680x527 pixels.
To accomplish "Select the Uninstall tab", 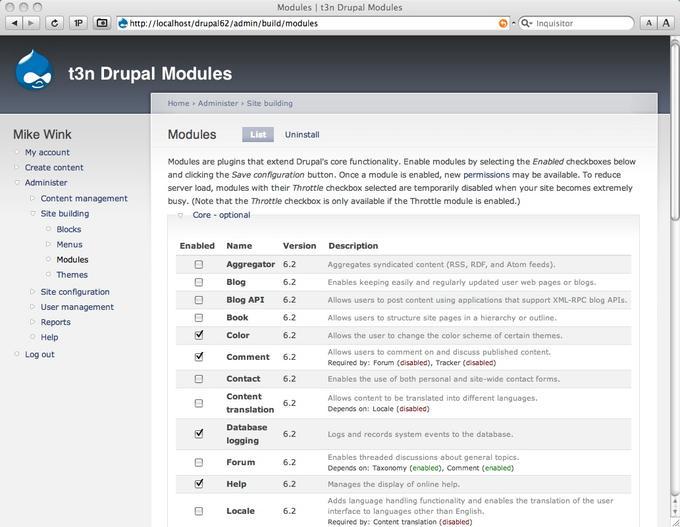I will tap(302, 134).
